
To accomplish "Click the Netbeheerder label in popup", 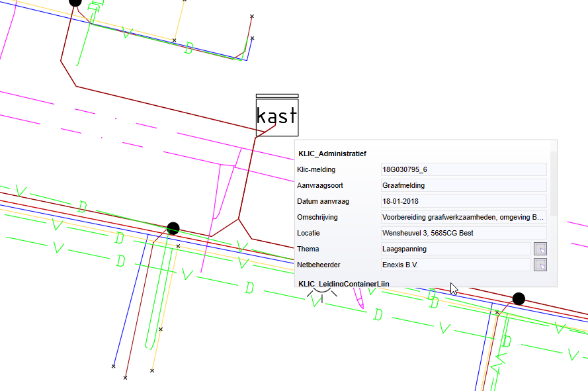I will pos(319,265).
